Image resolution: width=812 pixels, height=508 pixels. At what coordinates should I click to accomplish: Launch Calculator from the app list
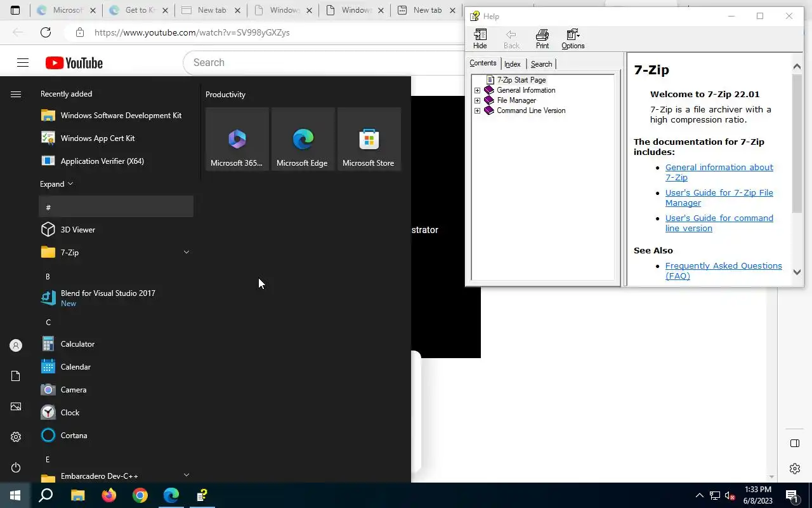point(117,344)
